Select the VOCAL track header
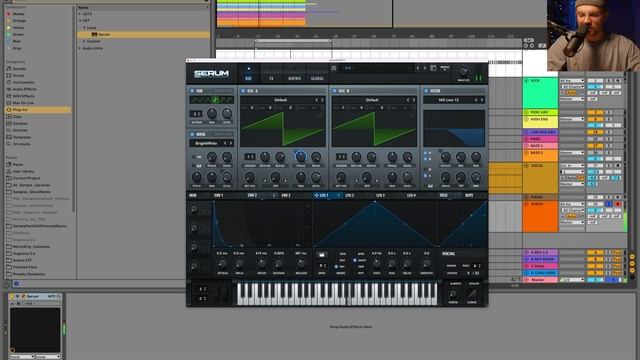Screen dimensions: 640x360 [x=540, y=178]
